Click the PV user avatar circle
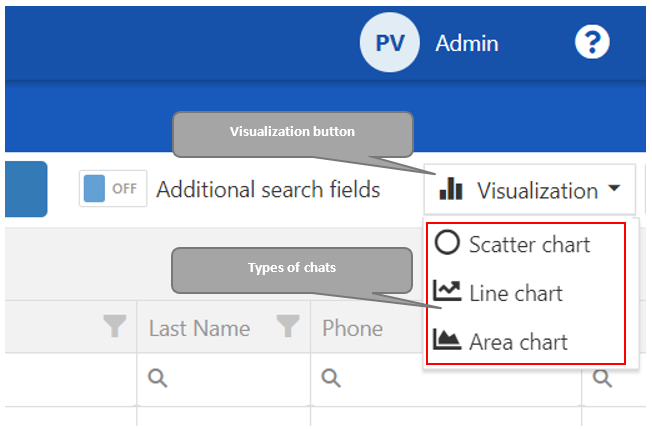 [x=389, y=43]
